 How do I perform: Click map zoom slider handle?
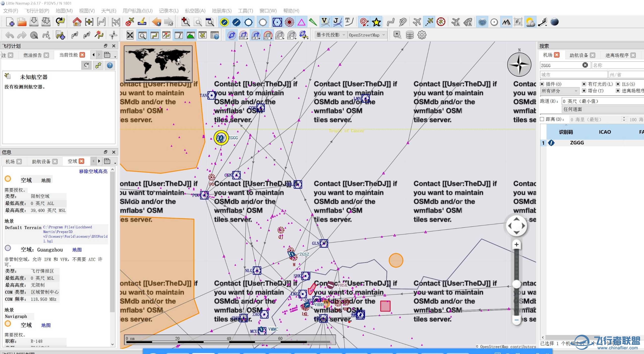point(516,284)
